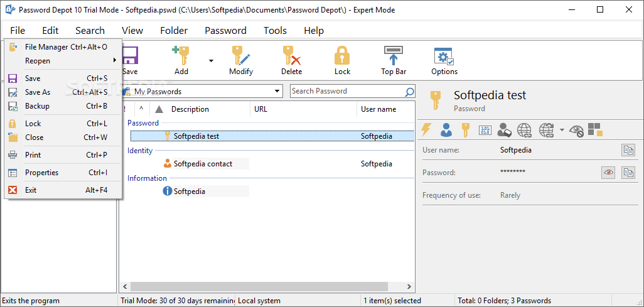
Task: Open the Password menu
Action: (x=225, y=30)
